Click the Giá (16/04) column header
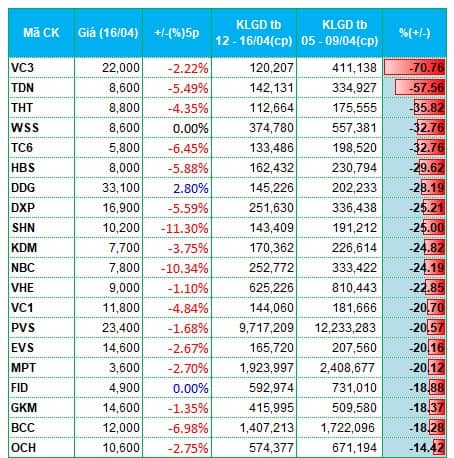The image size is (454, 458). point(108,33)
